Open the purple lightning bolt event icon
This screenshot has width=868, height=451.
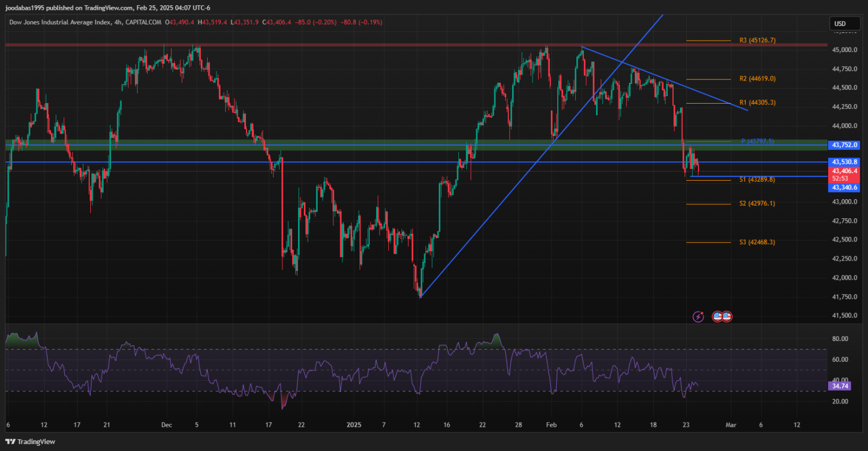[698, 317]
